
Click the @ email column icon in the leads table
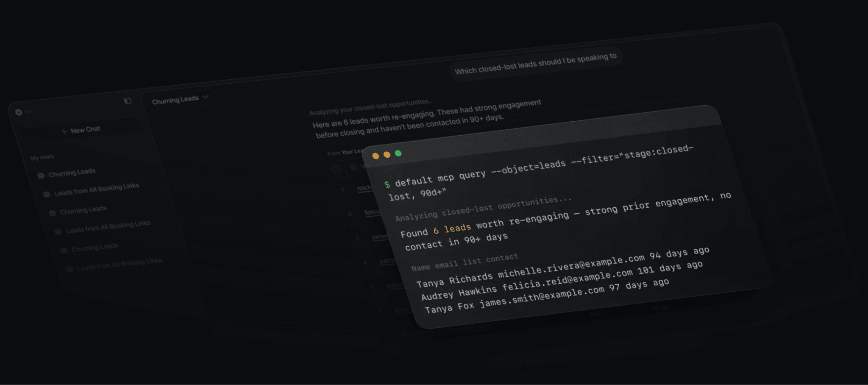pyautogui.click(x=353, y=167)
